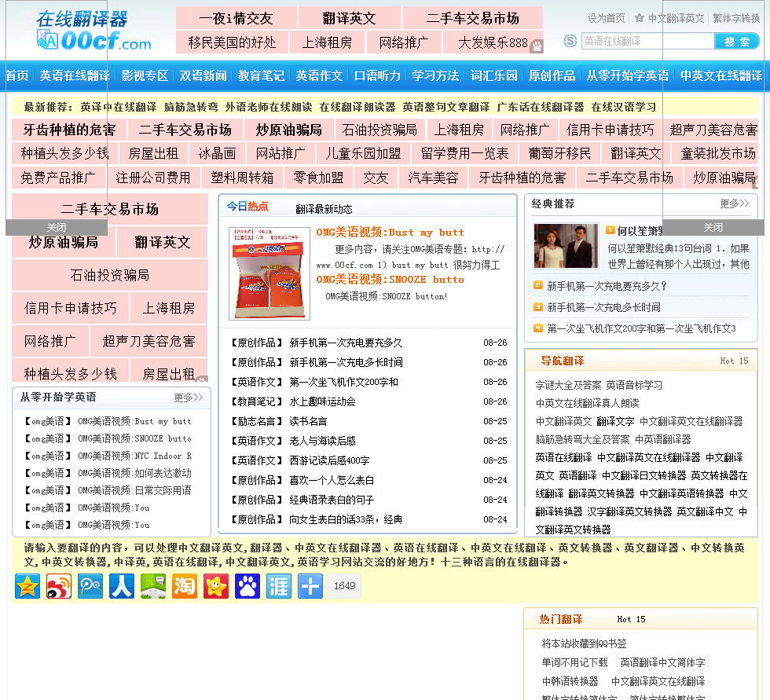The height and width of the screenshot is (700, 770).
Task: Close the left floating ad via 关闭
Action: [x=57, y=227]
